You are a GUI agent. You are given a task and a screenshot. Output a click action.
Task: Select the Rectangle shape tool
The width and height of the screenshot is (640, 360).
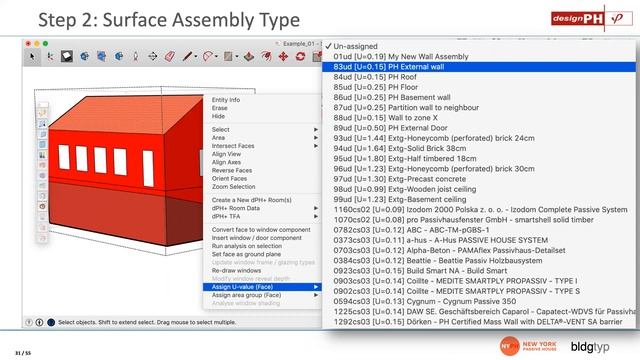(x=228, y=56)
